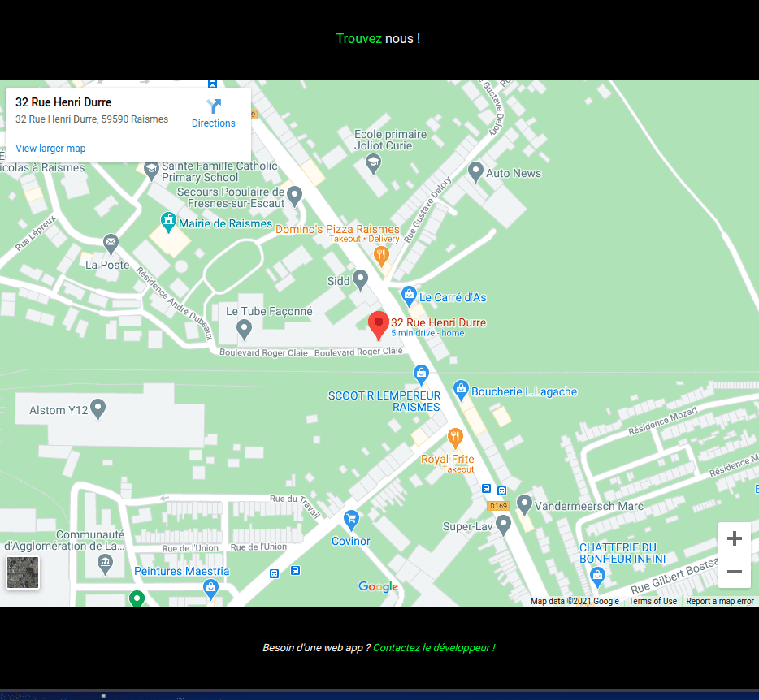Click the Royal Frite restaurant pin
759x700 pixels.
pyautogui.click(x=455, y=439)
